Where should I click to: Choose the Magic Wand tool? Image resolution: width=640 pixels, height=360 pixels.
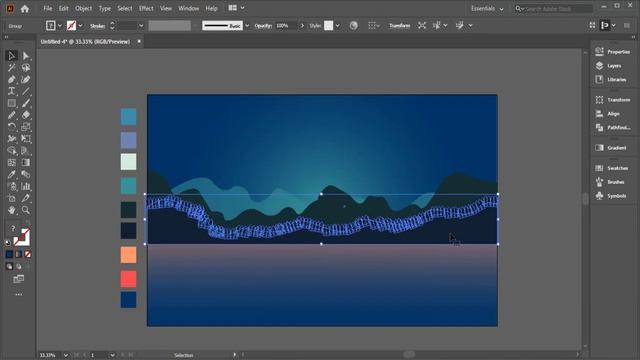pos(11,67)
